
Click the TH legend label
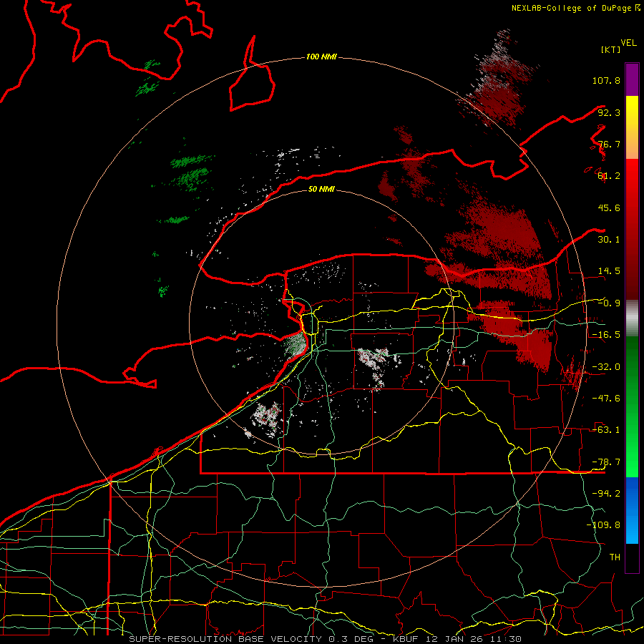(x=615, y=557)
